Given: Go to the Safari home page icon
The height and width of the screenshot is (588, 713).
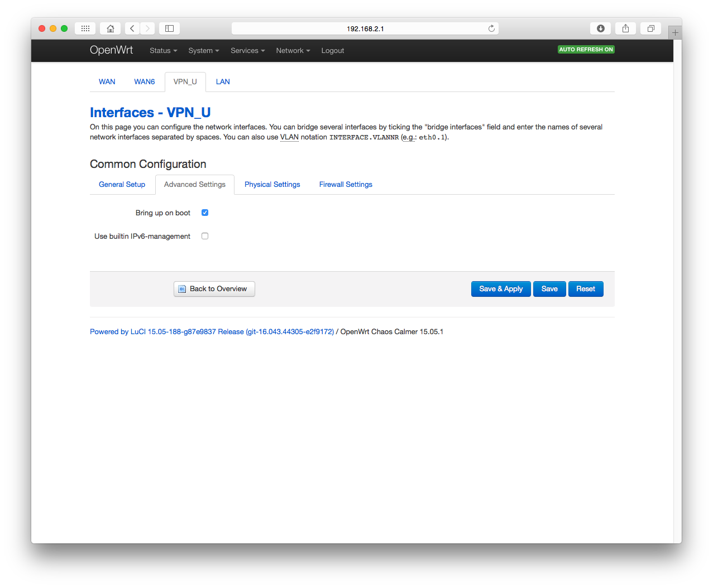Looking at the screenshot, I should pos(111,28).
